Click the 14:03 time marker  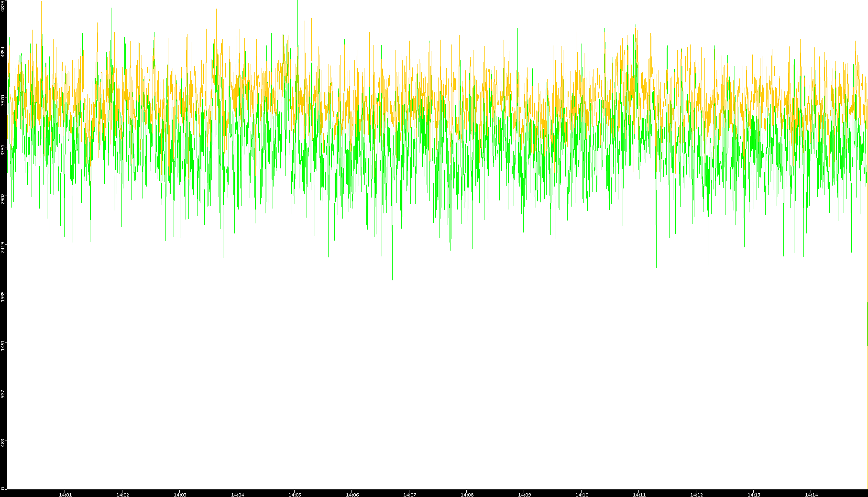click(180, 495)
